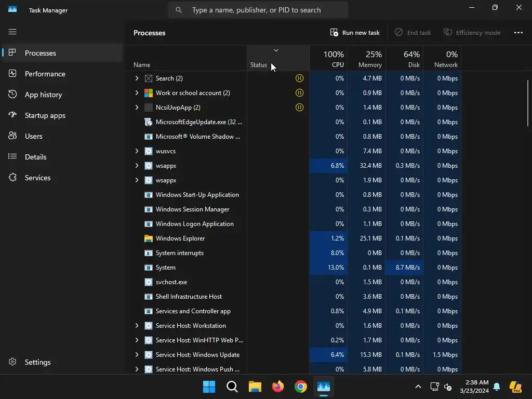This screenshot has width=532, height=399.
Task: Click the Windows Explorer folder icon
Action: 148,238
